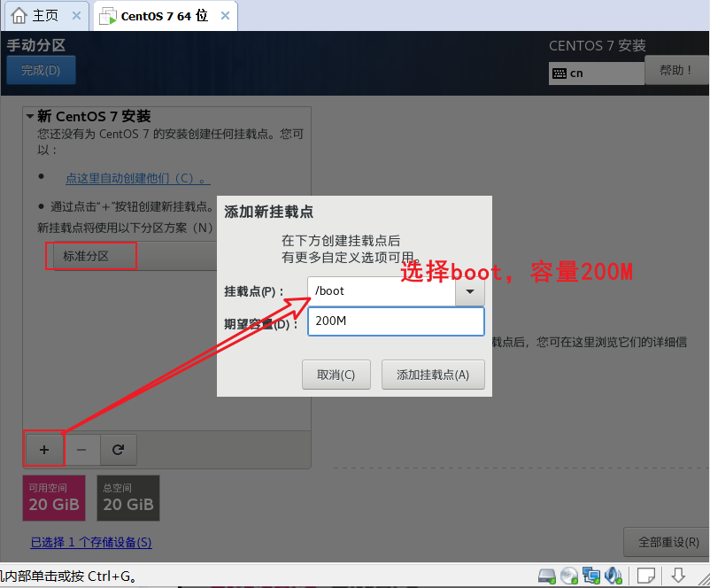Click the 取消(C) button
This screenshot has width=710, height=588.
pyautogui.click(x=336, y=375)
